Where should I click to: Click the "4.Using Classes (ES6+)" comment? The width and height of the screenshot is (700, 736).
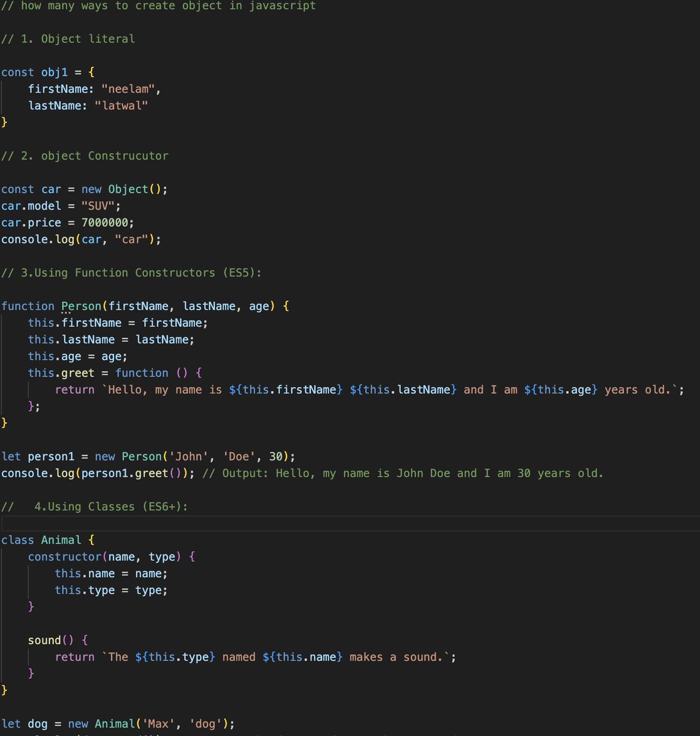tap(94, 507)
